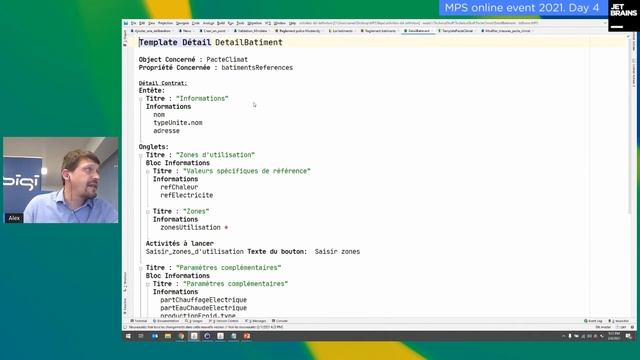This screenshot has width=640, height=360.
Task: Switch to the TemplatePacteClimat editor tab
Action: click(x=456, y=31)
